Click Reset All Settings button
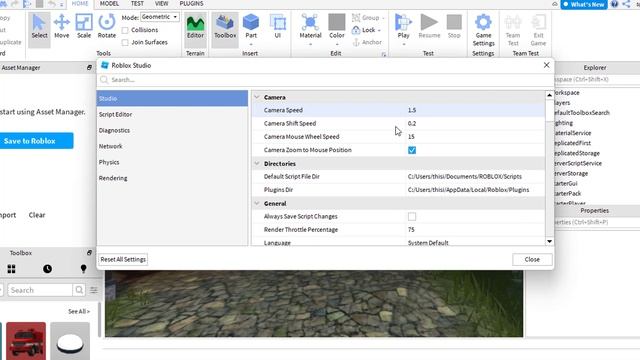Image resolution: width=640 pixels, height=360 pixels. tap(123, 259)
